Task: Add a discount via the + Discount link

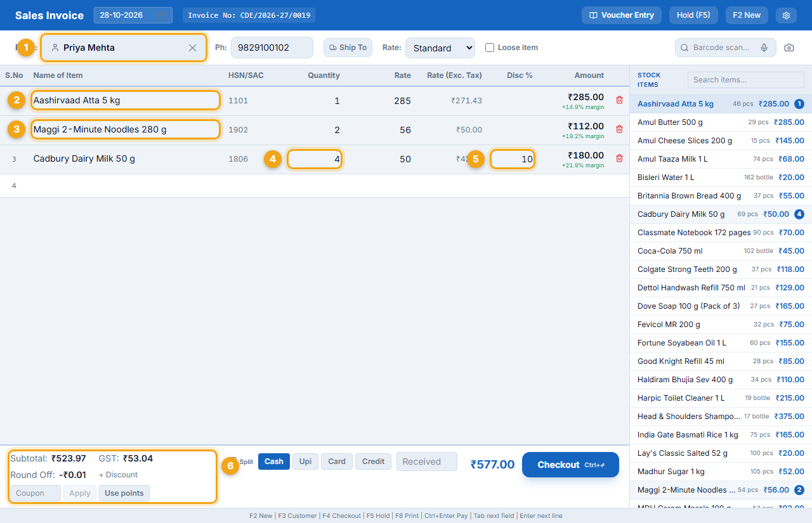Action: tap(119, 475)
